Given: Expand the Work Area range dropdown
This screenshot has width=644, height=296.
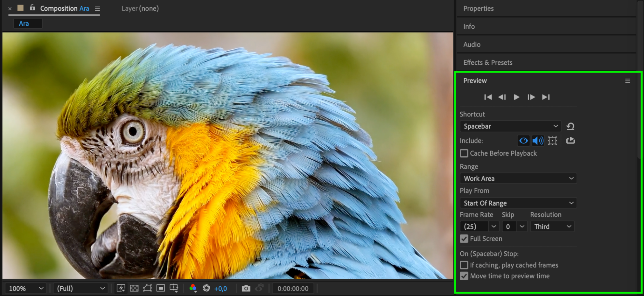Looking at the screenshot, I should (518, 179).
